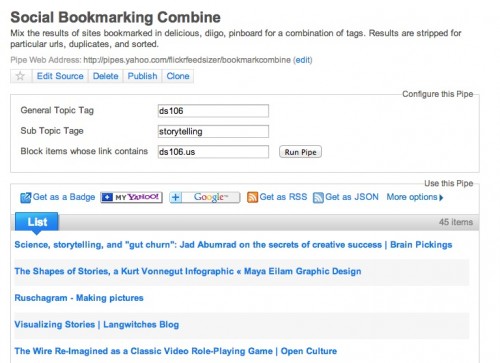Click the Block items link contains field
This screenshot has height=363, width=500.
click(x=213, y=152)
